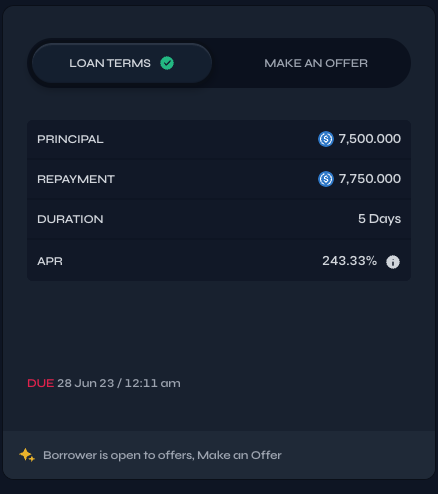Click the APR row label
The image size is (438, 494).
(x=50, y=261)
